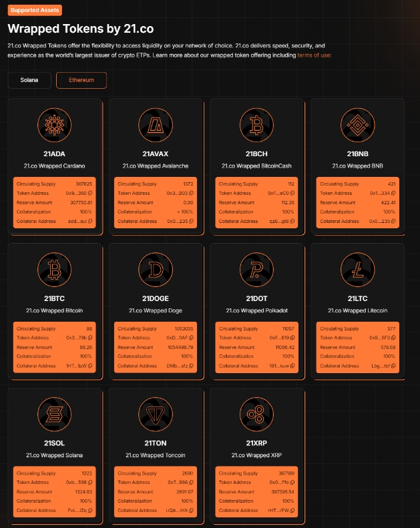Click the 21BNB ticker heading
Image resolution: width=420 pixels, height=528 pixels.
pyautogui.click(x=357, y=154)
